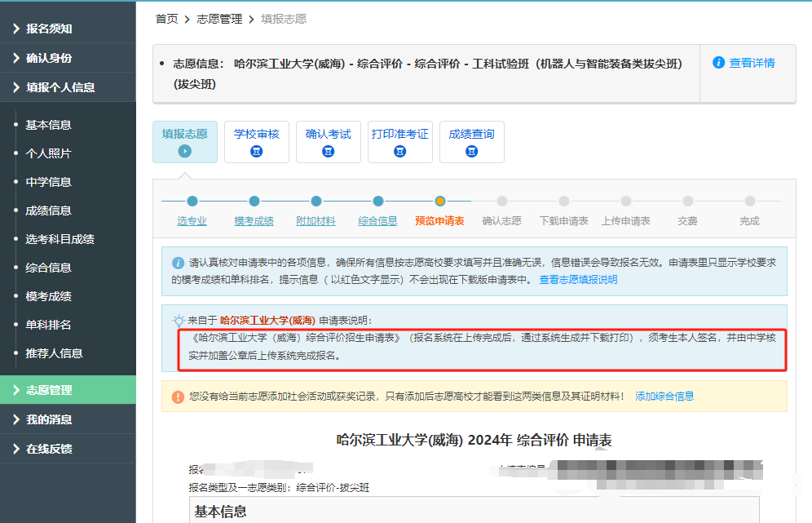Go to 志愿管理 in the breadcrumb
This screenshot has width=812, height=523.
219,20
